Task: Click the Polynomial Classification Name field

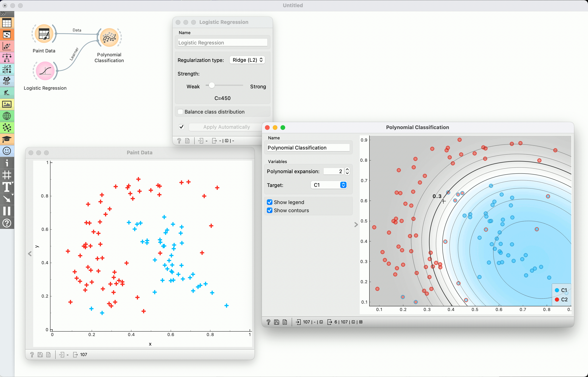Action: coord(308,148)
